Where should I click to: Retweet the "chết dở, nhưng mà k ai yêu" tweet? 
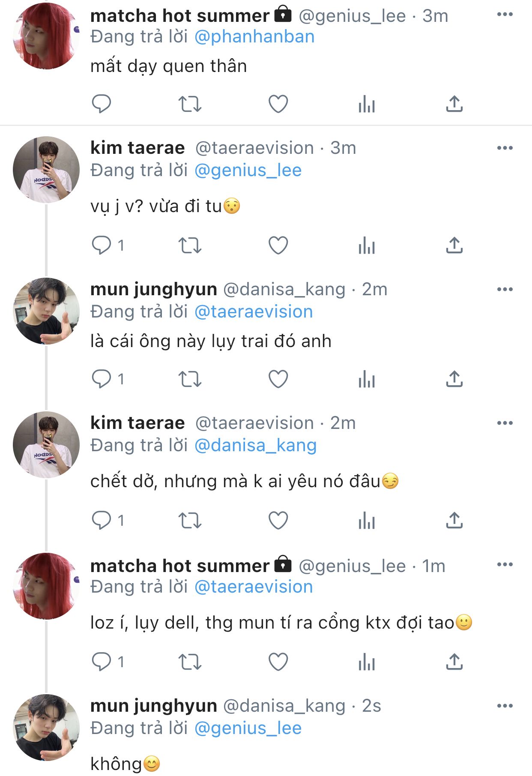[x=190, y=521]
